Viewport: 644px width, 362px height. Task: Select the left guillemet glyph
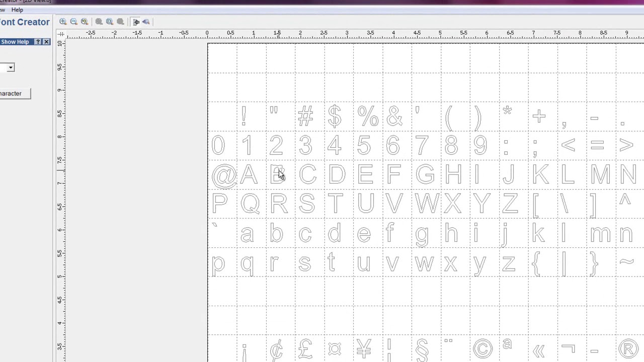[x=539, y=351]
